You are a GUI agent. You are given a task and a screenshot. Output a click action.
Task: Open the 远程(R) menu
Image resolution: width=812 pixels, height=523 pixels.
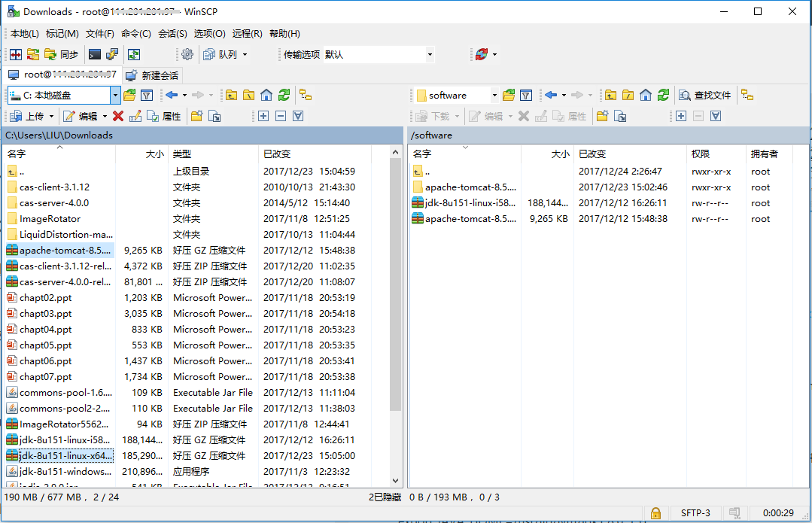[x=247, y=34]
